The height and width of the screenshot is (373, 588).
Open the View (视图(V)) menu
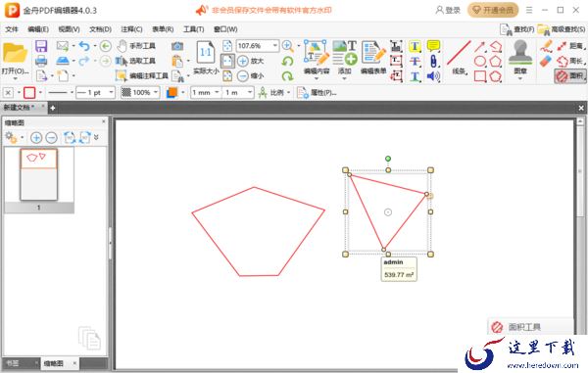[x=70, y=29]
